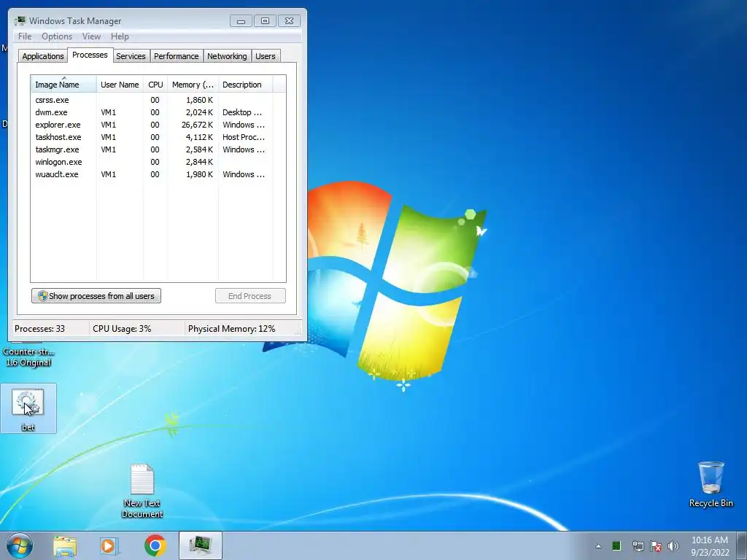The width and height of the screenshot is (747, 560).
Task: Select the New Text Document icon
Action: [142, 491]
